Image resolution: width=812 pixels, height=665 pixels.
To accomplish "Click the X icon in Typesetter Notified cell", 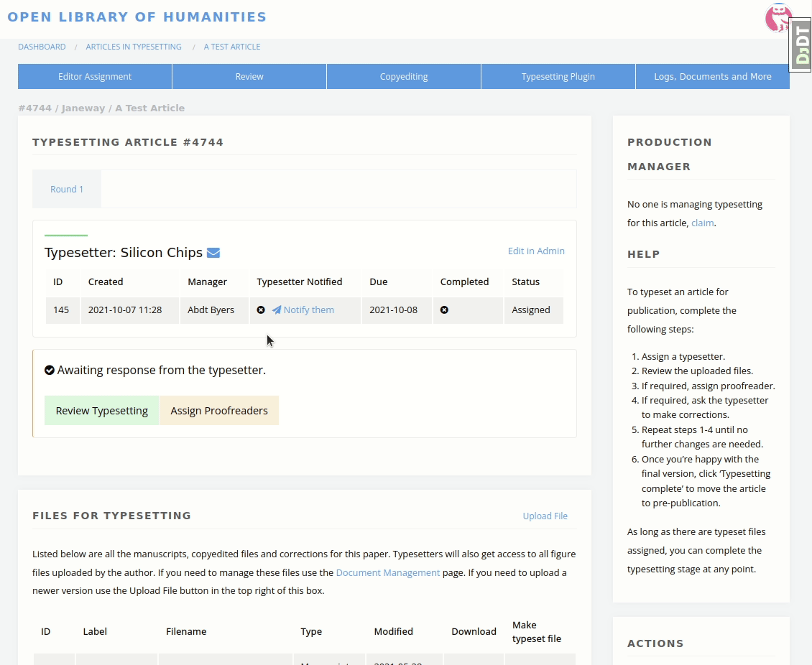I will coord(261,310).
